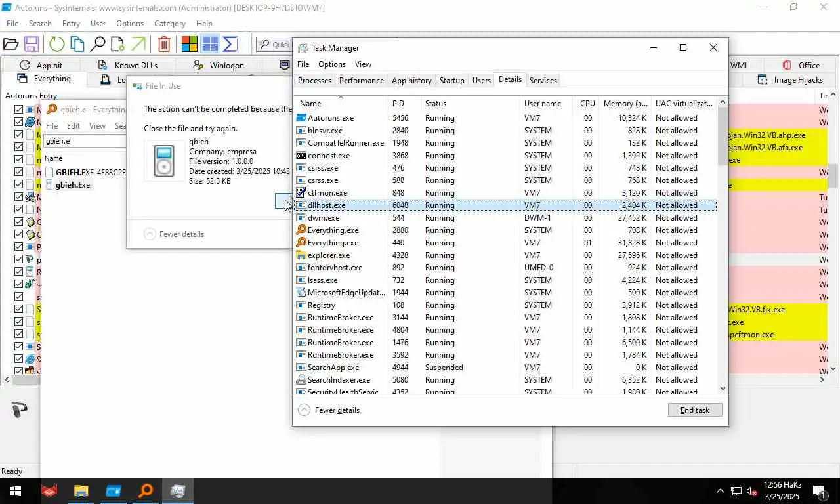Image resolution: width=840 pixels, height=504 pixels.
Task: Switch to the Services tab
Action: pyautogui.click(x=543, y=81)
